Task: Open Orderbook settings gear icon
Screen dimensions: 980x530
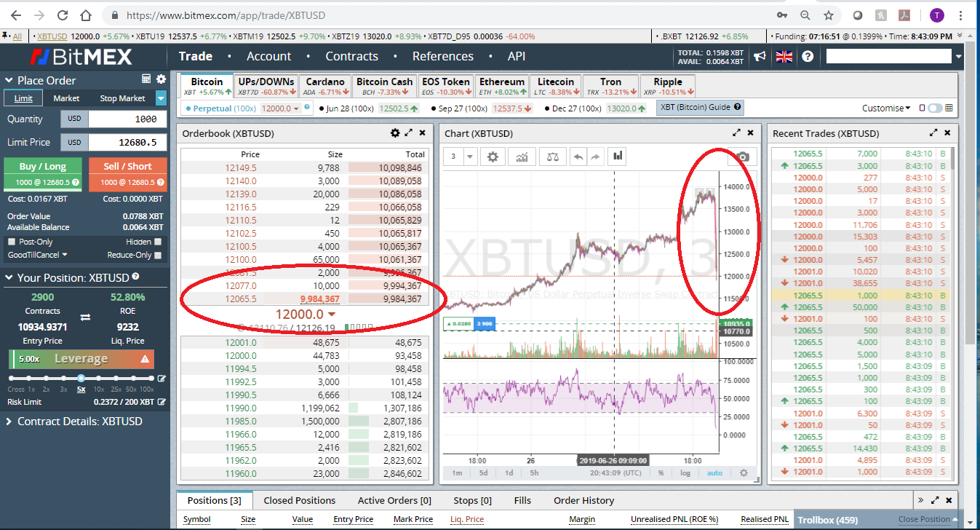Action: coord(395,133)
